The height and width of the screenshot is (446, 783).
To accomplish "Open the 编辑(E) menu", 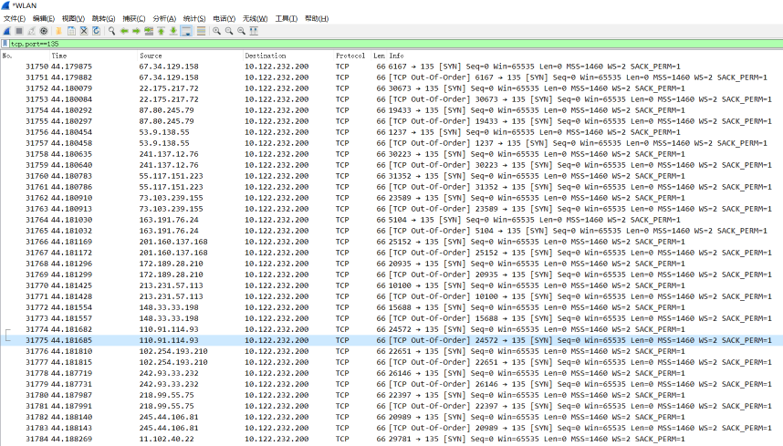I will 43,18.
